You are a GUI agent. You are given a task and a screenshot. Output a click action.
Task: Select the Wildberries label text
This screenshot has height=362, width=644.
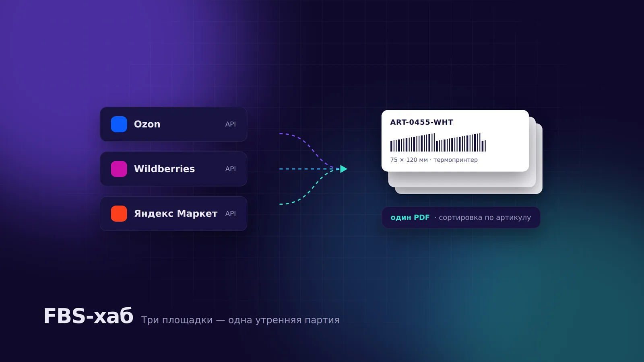point(164,169)
